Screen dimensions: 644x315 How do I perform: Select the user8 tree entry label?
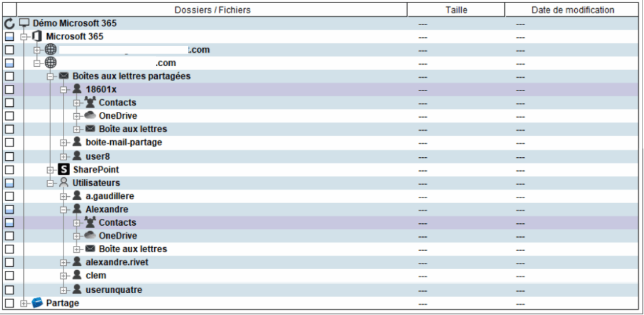(97, 156)
